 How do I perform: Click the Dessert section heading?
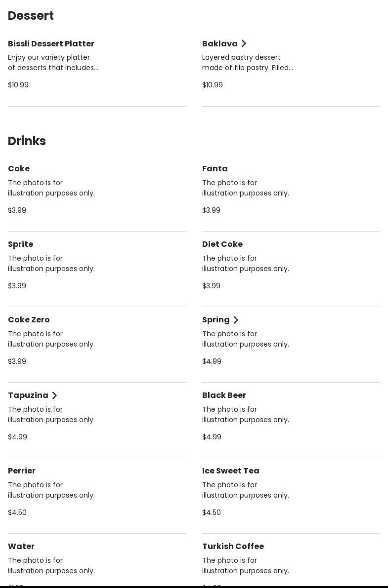click(x=31, y=16)
